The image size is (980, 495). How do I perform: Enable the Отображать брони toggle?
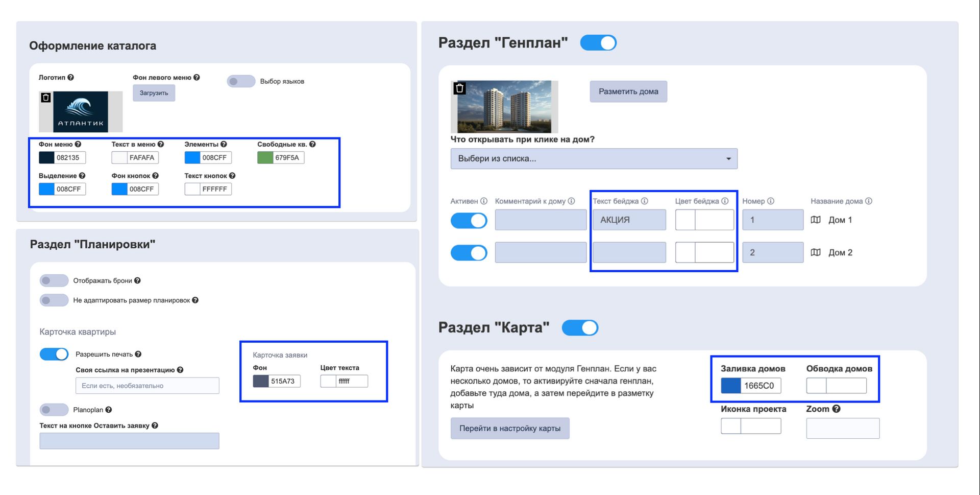point(54,280)
